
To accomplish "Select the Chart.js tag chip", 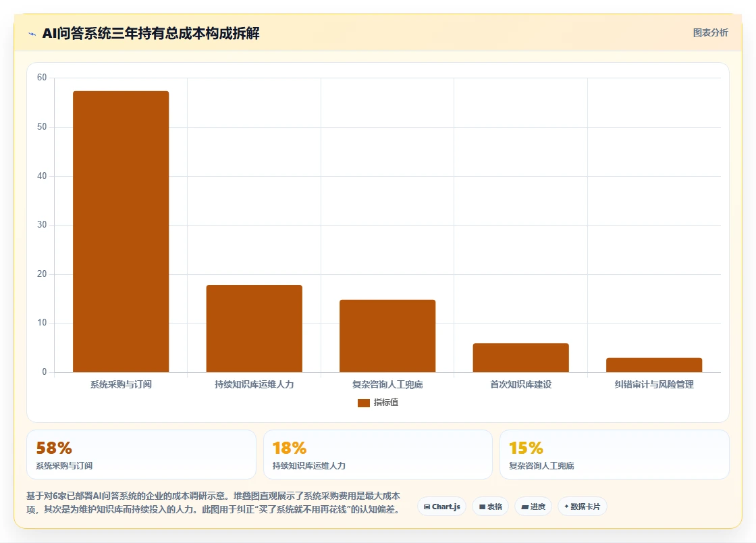I will tap(441, 507).
